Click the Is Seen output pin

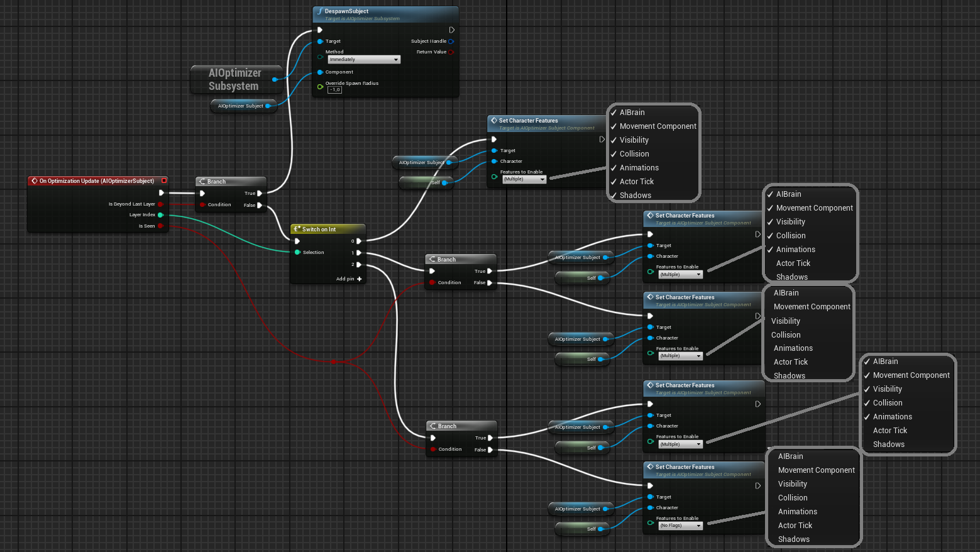160,226
